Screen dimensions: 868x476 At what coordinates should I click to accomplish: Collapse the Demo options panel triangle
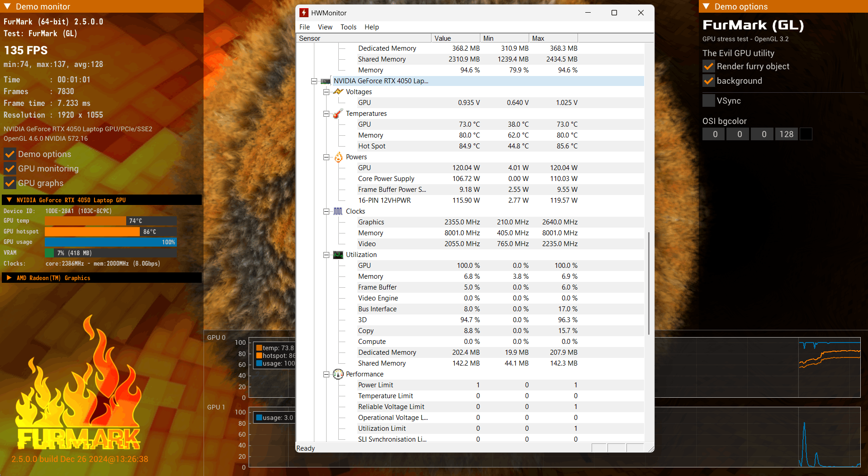click(706, 6)
